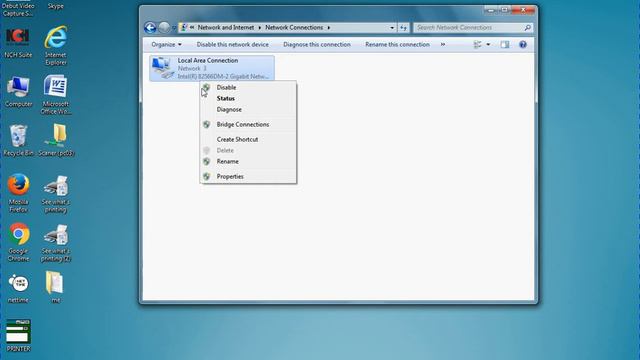Choose Rename in the context menu
The image size is (640, 360).
(248, 161)
